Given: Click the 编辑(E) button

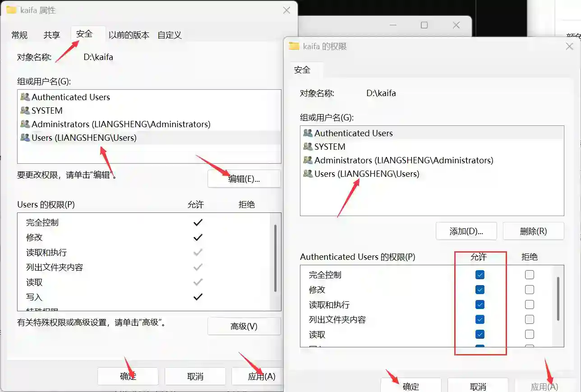Looking at the screenshot, I should (244, 179).
